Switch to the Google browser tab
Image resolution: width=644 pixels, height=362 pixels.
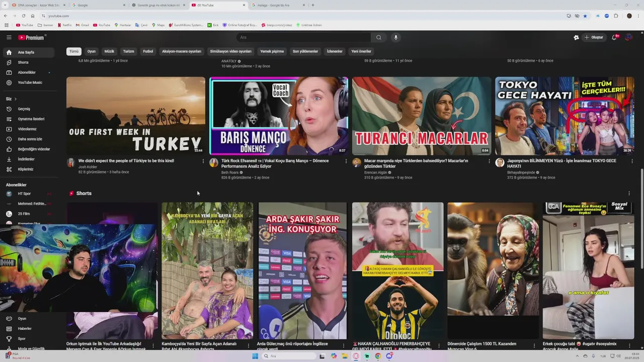point(98,5)
